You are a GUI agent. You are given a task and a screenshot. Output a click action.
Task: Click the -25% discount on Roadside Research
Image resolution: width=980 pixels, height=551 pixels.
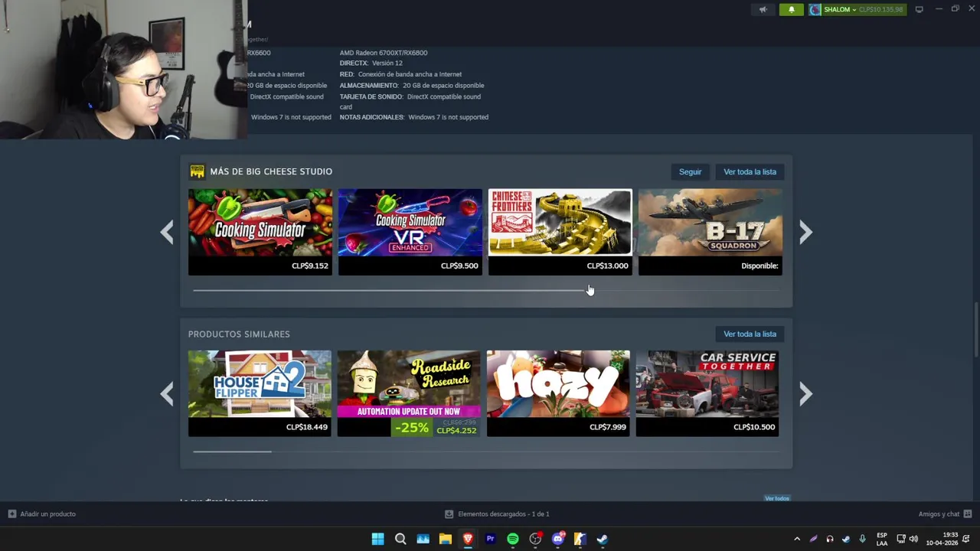[412, 428]
